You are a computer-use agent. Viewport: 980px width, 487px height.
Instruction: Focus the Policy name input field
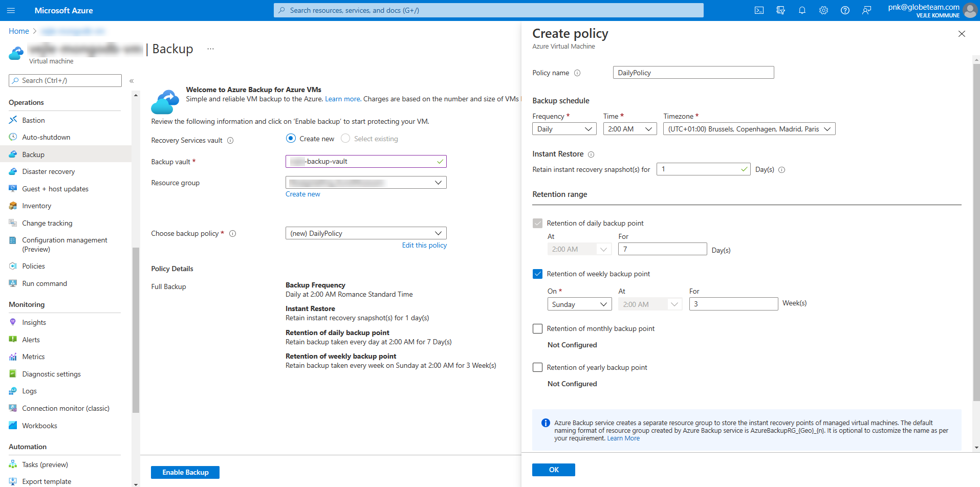(x=693, y=73)
